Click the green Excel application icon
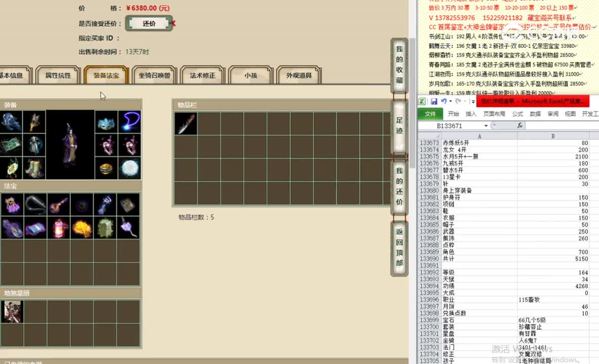Viewport: 599px width, 364px height. (x=422, y=102)
